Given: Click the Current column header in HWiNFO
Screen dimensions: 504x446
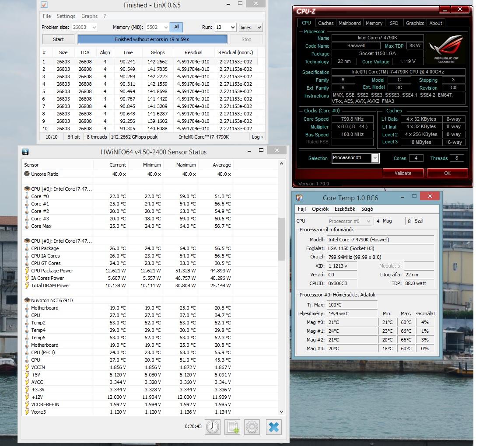Looking at the screenshot, I should (111, 165).
